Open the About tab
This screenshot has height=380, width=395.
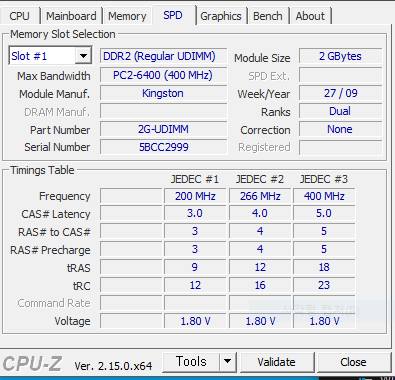click(x=310, y=16)
